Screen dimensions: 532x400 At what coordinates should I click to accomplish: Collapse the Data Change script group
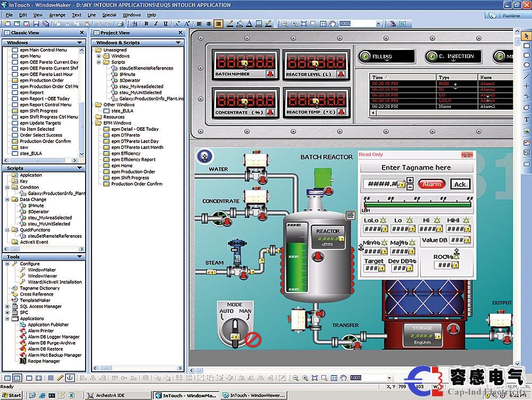(7, 199)
